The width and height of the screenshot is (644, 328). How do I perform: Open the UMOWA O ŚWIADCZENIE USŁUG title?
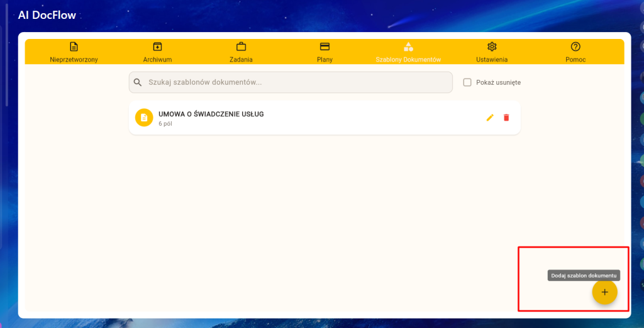211,114
